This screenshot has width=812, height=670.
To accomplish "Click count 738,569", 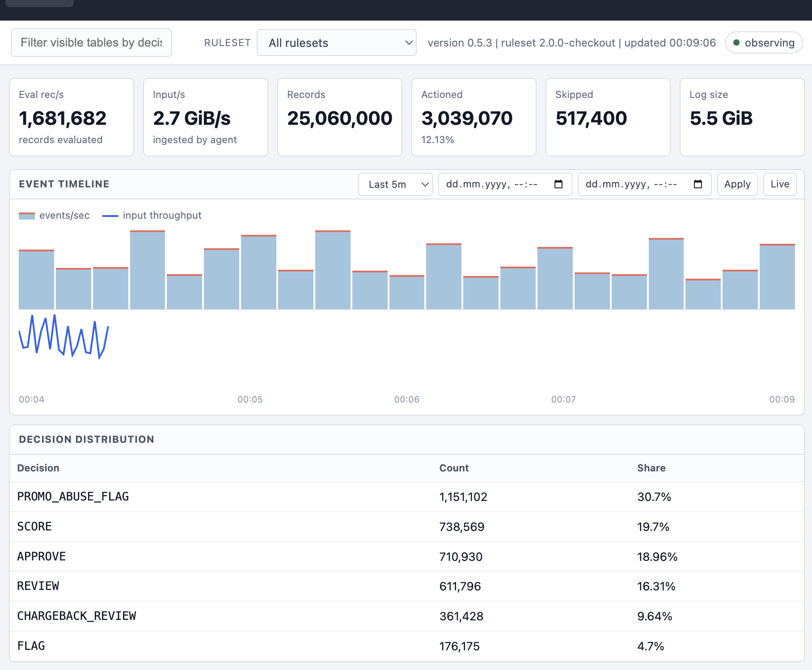I will (x=462, y=527).
